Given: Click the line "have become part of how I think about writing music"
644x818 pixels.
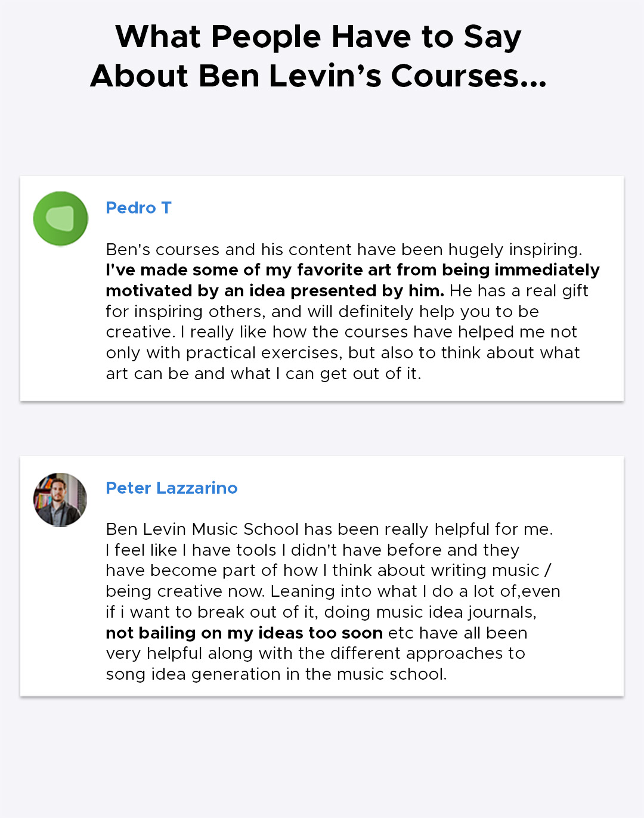Looking at the screenshot, I should point(329,570).
